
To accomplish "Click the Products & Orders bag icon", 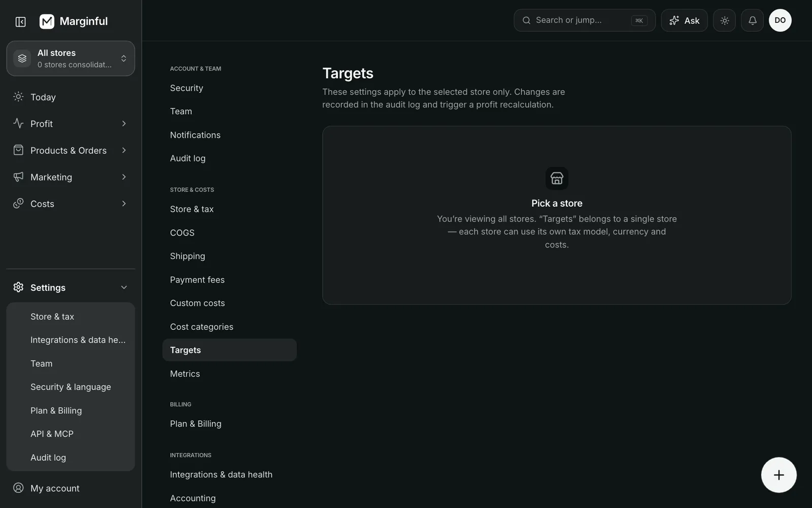I will (18, 150).
